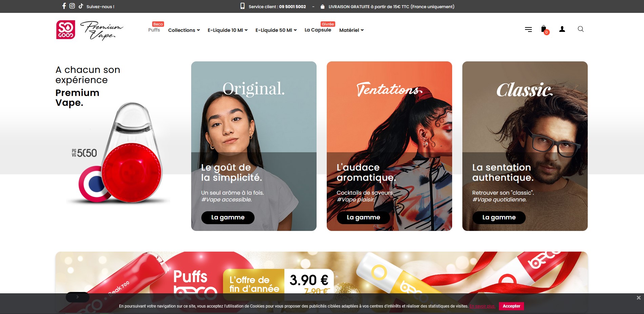Click La gamme button on Original card
This screenshot has height=314, width=644.
228,217
